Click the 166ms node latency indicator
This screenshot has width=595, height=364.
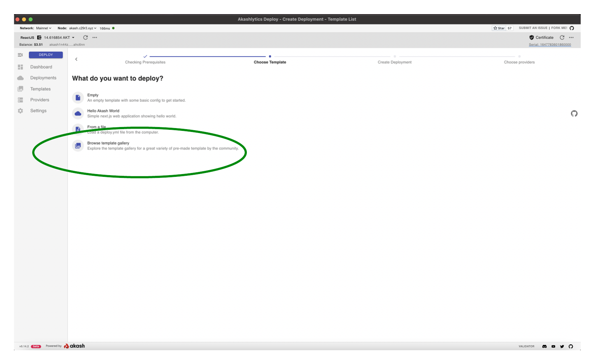[x=105, y=28]
